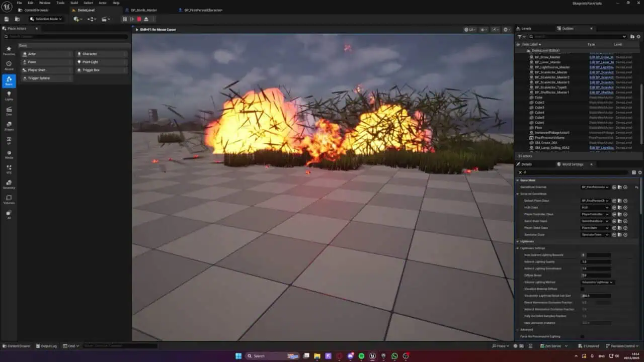Enable Force No Precomputed Lighting checkbox
The image size is (644, 362).
(x=583, y=336)
